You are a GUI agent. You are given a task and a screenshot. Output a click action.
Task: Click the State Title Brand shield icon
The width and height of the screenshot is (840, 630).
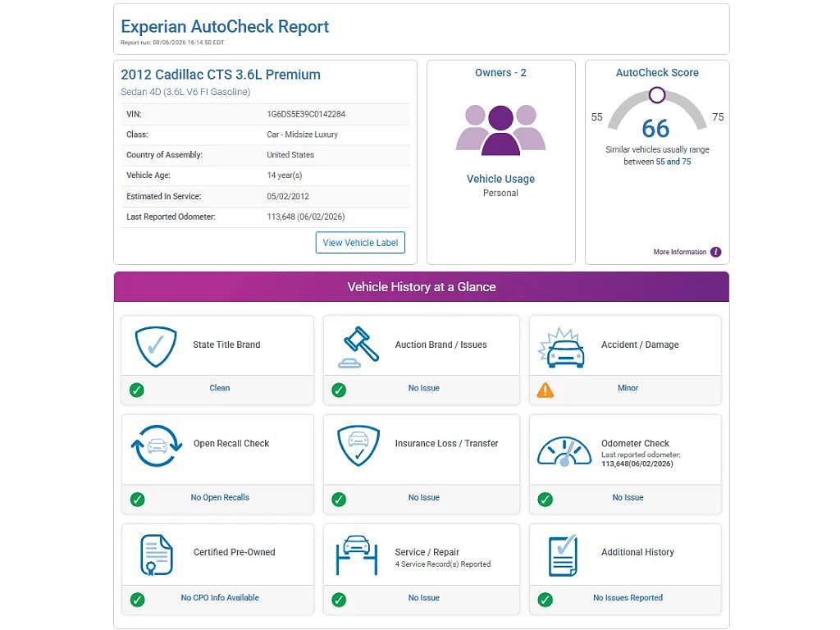(x=155, y=347)
